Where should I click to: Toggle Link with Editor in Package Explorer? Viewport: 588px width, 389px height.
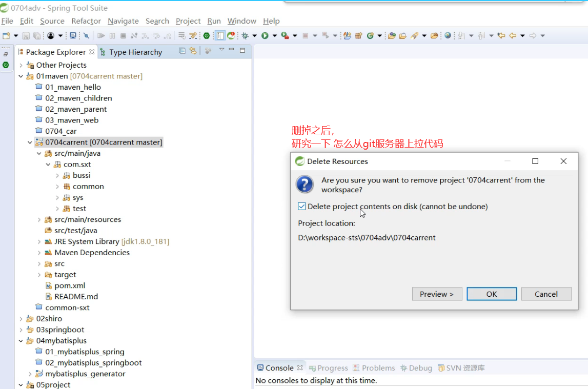pos(193,51)
